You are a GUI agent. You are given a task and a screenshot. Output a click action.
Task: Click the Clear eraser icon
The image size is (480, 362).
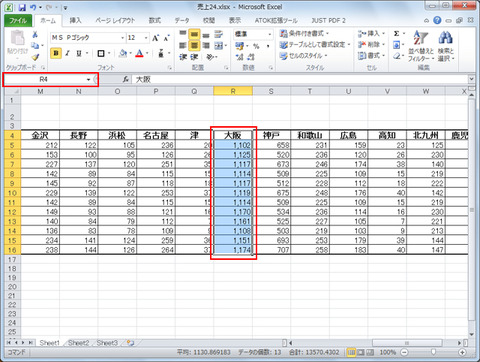click(396, 56)
